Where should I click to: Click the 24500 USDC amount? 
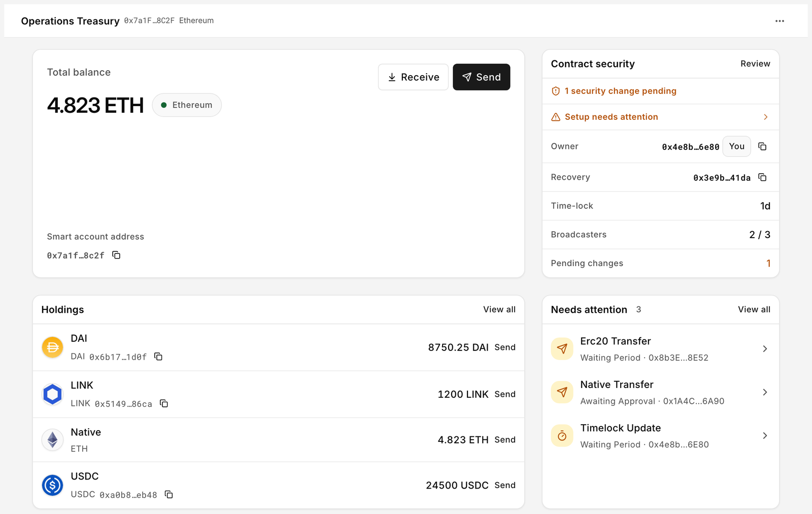[x=457, y=486]
